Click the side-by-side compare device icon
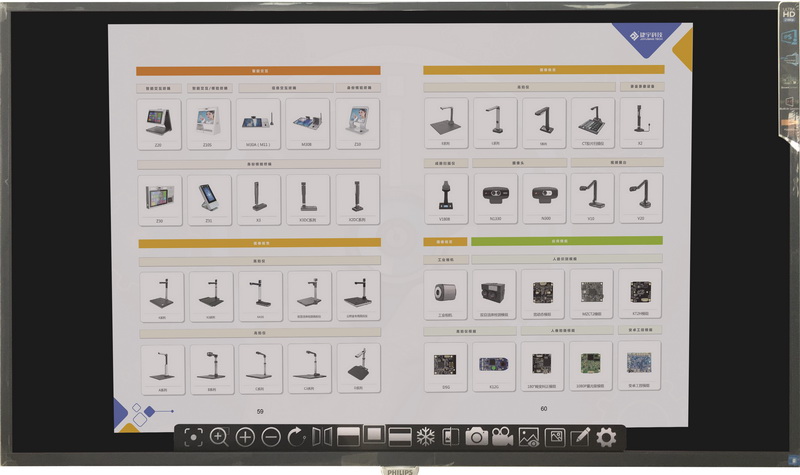Image resolution: width=800 pixels, height=475 pixels. point(451,437)
